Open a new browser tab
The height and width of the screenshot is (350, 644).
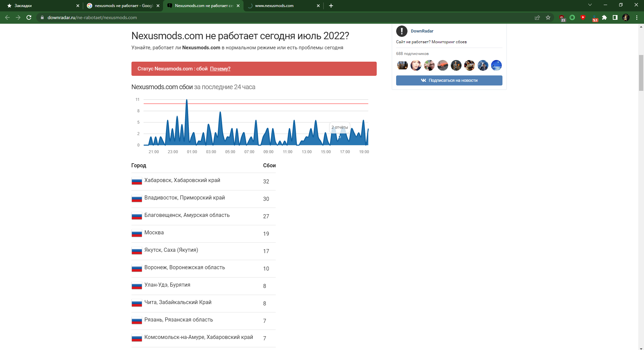click(331, 6)
